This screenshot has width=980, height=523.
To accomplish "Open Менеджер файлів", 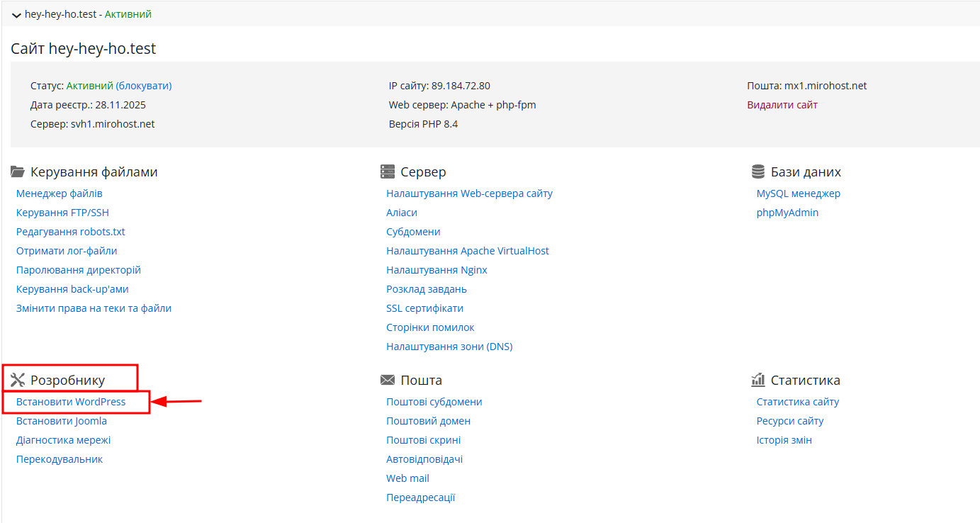I will pyautogui.click(x=59, y=193).
